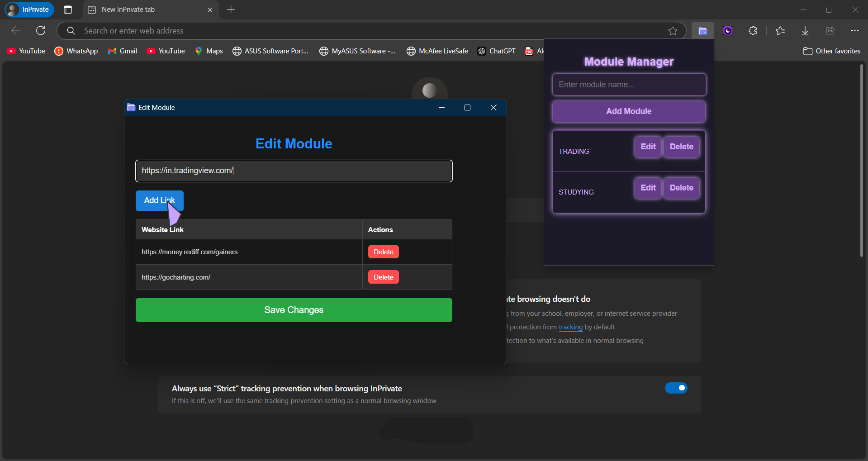Open the Extensions puzzle piece icon
Viewport: 868px width, 461px height.
(x=753, y=30)
